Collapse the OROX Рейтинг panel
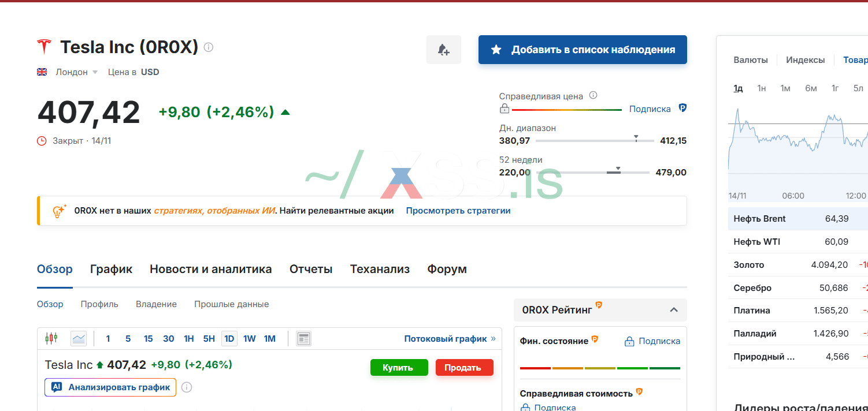Screen dimensions: 868x411 (x=673, y=310)
